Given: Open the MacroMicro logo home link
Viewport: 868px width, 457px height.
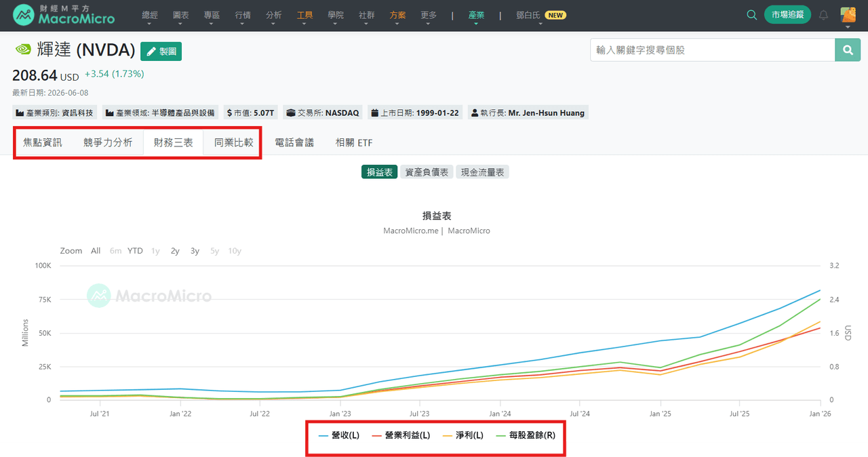Looking at the screenshot, I should click(x=64, y=14).
